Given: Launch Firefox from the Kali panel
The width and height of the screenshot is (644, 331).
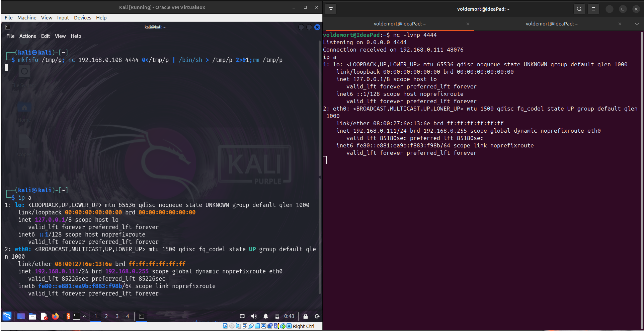Looking at the screenshot, I should click(x=55, y=316).
